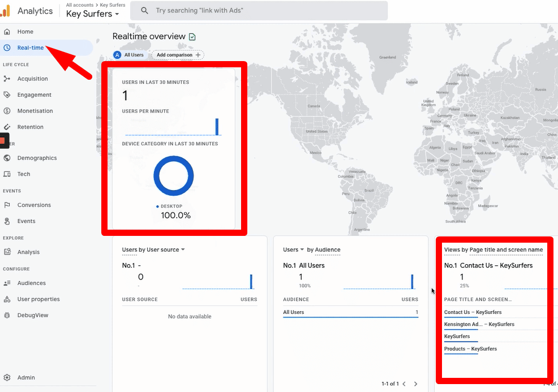Click the '1-1 of 1' pagination text
The width and height of the screenshot is (558, 392).
click(x=390, y=384)
